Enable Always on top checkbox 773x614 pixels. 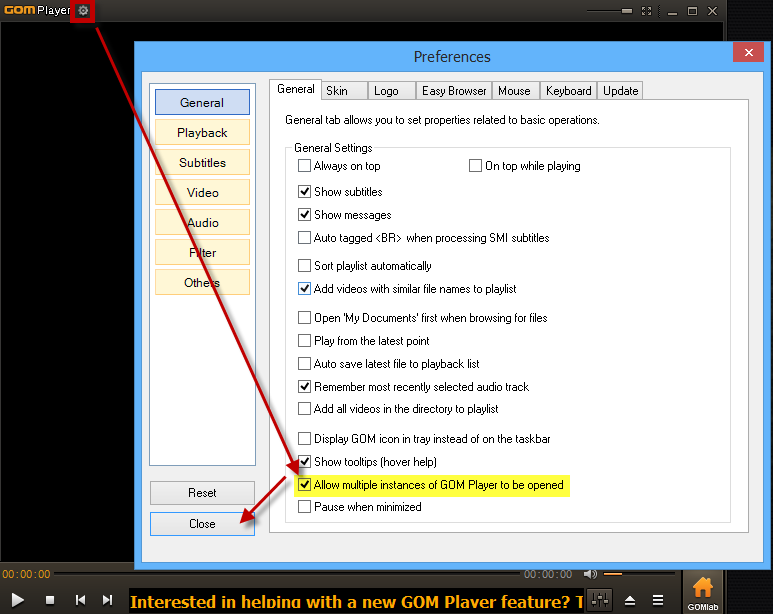[304, 166]
